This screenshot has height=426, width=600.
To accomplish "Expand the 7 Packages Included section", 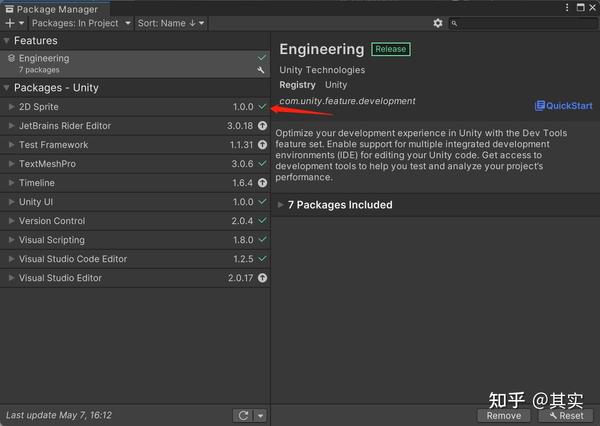I will point(281,205).
